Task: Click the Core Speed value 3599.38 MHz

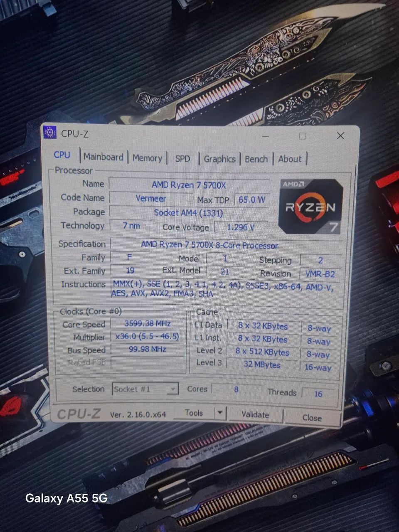Action: (148, 323)
